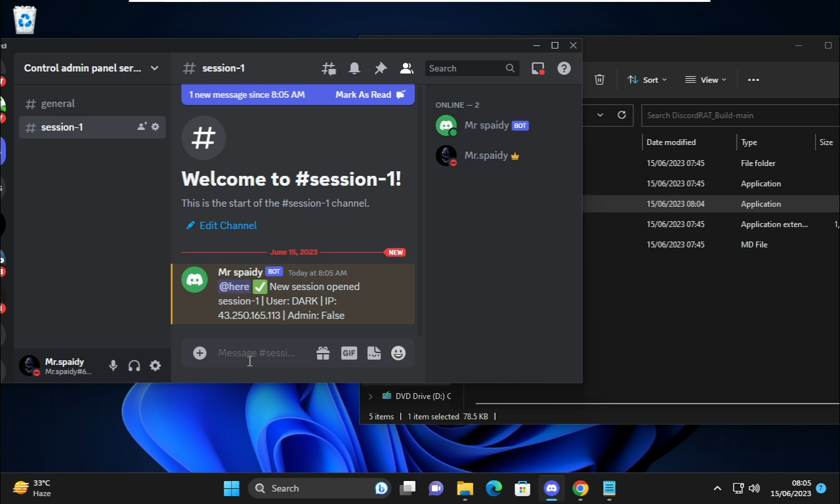This screenshot has height=504, width=840.
Task: Select the session-1 channel
Action: [x=92, y=127]
